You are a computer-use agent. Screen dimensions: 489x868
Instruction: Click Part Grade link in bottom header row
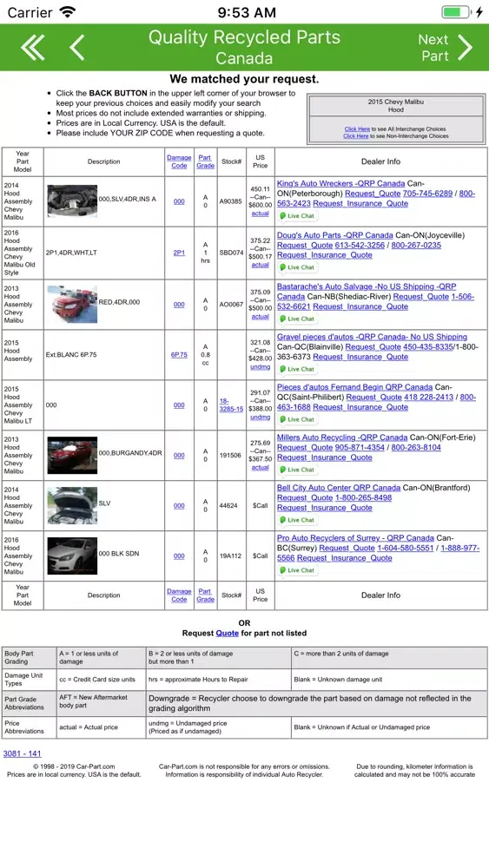click(x=205, y=595)
